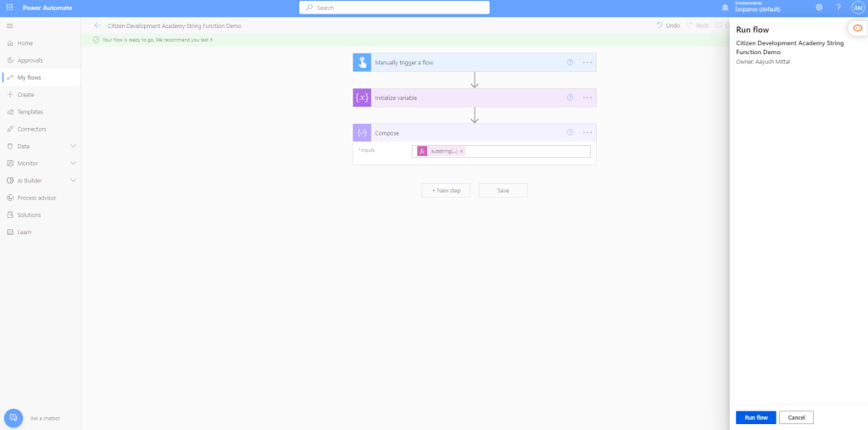Screen dimensions: 868x430
Task: Click the Process advisor icon in the sidebar
Action: click(x=10, y=198)
